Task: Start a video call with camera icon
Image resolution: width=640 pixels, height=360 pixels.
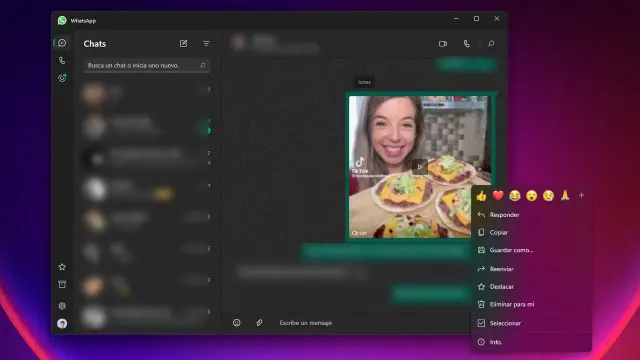Action: click(x=443, y=44)
